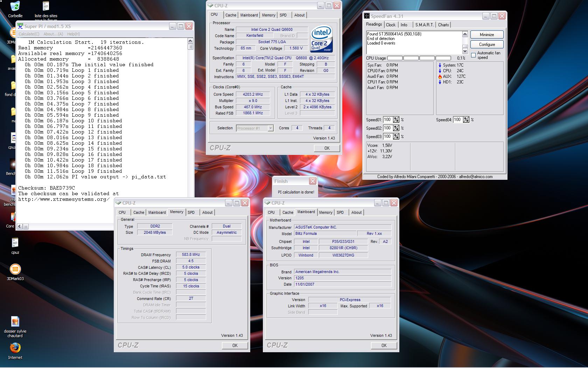Image resolution: width=588 pixels, height=368 pixels.
Task: Click Vcore 1,56V reading in SpeedFan
Action: [x=380, y=145]
